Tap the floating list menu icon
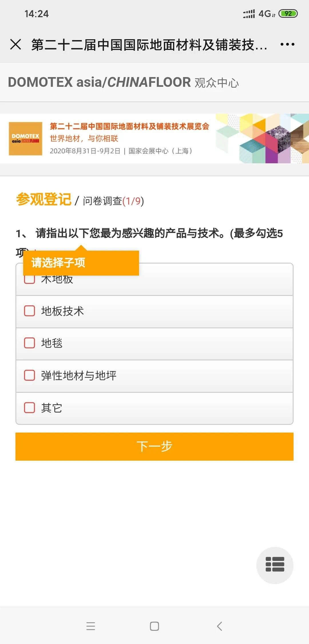This screenshot has width=309, height=644. pos(275,565)
